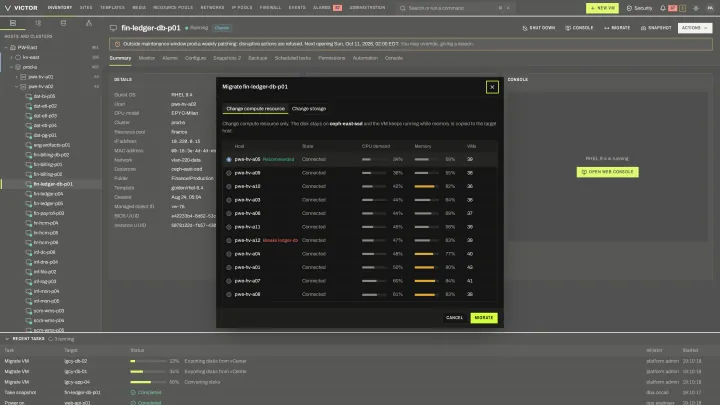Click the Victor logo icon
This screenshot has width=720, height=405.
(x=7, y=8)
